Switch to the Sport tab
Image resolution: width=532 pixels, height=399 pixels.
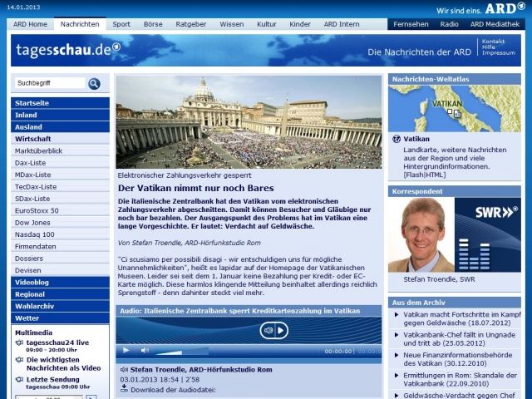point(121,24)
